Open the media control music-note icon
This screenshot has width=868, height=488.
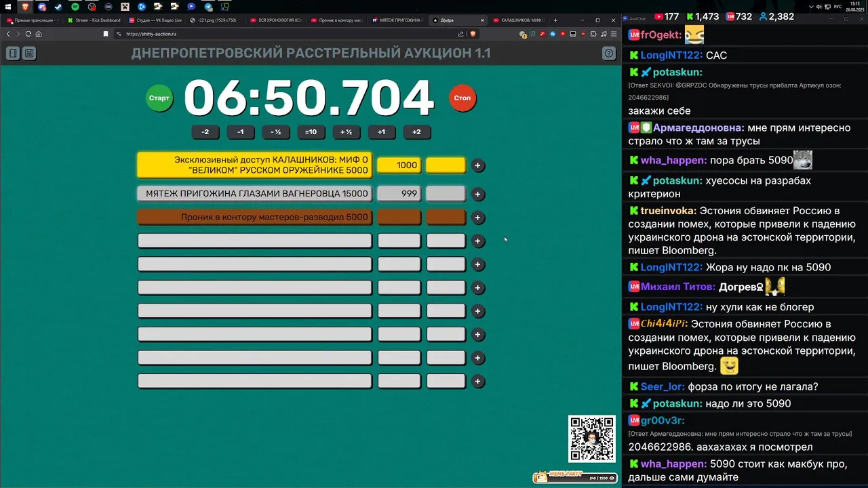pos(603,34)
